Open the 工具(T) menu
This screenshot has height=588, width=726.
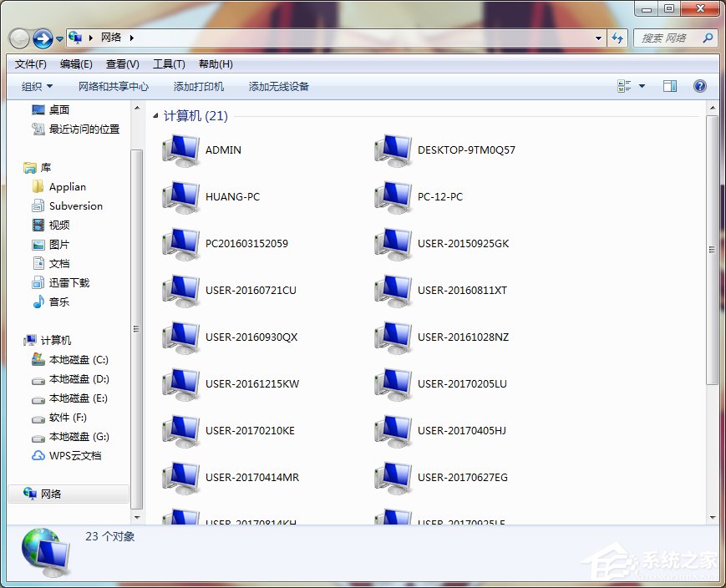pos(168,64)
